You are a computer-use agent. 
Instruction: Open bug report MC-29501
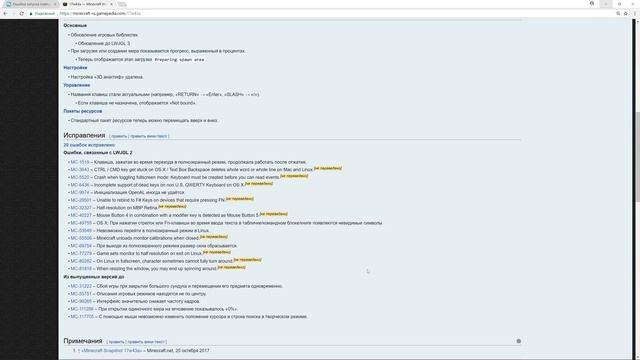(x=81, y=200)
